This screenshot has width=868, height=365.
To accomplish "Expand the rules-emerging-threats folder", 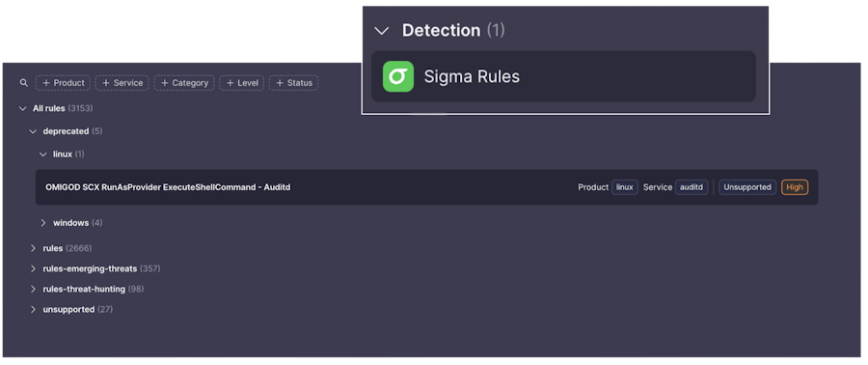I will (33, 268).
